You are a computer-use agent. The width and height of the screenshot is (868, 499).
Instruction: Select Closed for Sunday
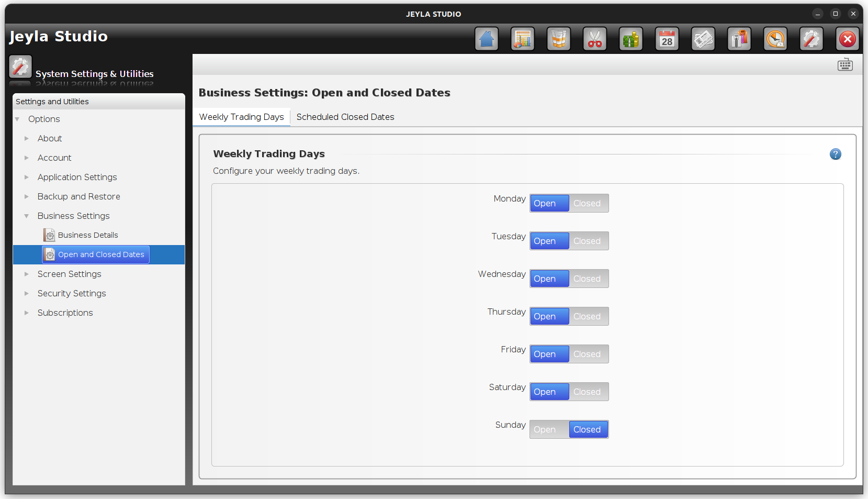[589, 429]
